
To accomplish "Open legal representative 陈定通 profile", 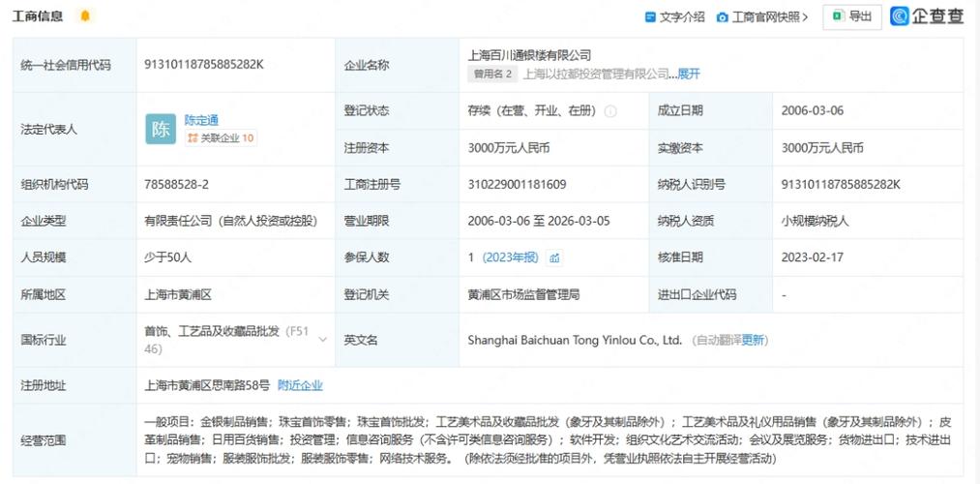I will tap(201, 120).
